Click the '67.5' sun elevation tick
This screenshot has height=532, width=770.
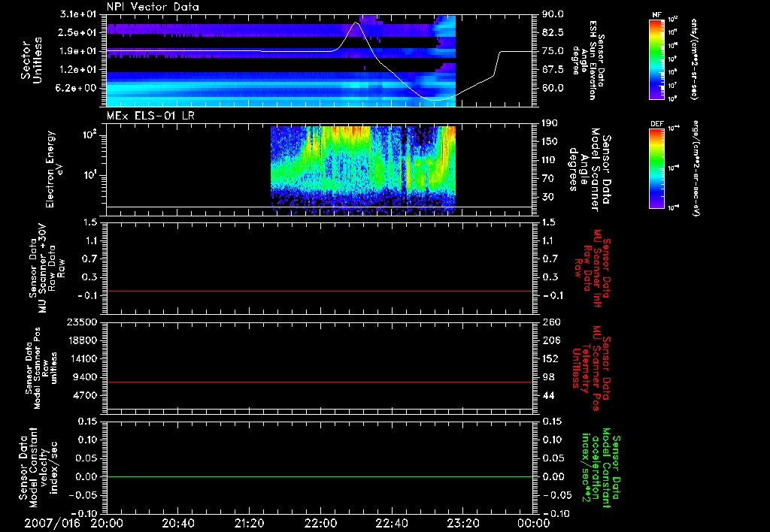click(553, 70)
